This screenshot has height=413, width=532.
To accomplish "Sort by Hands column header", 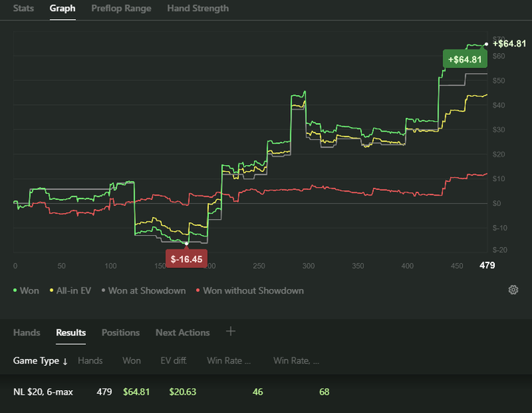I will pyautogui.click(x=90, y=361).
